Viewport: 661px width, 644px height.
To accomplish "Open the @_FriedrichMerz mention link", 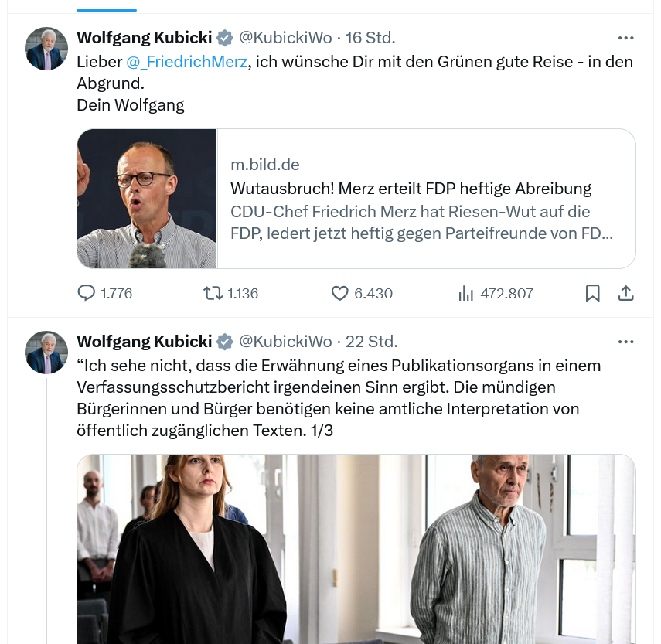I will [187, 62].
